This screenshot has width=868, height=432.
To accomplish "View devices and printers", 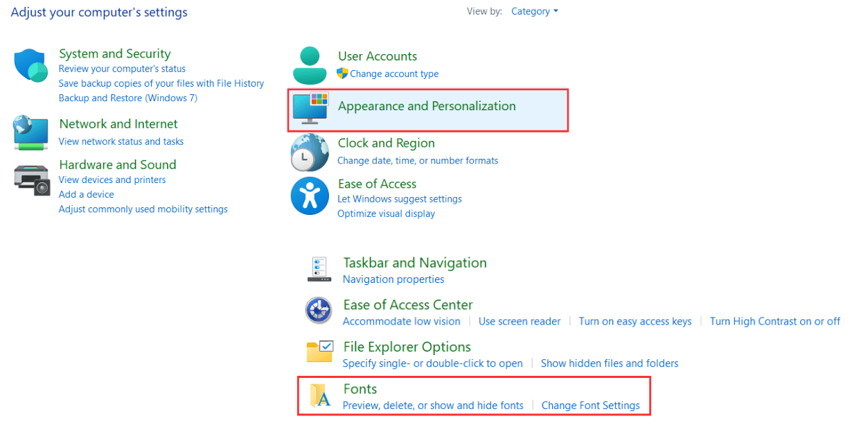I will [112, 179].
